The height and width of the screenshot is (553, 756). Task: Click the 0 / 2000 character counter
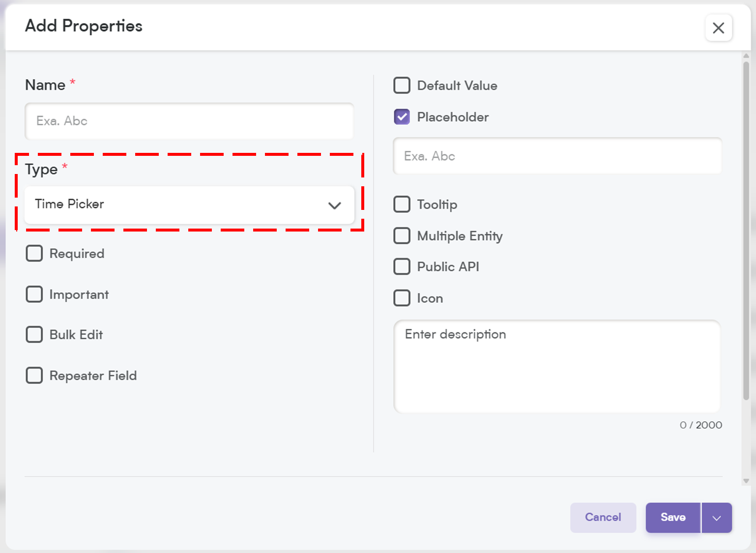701,425
